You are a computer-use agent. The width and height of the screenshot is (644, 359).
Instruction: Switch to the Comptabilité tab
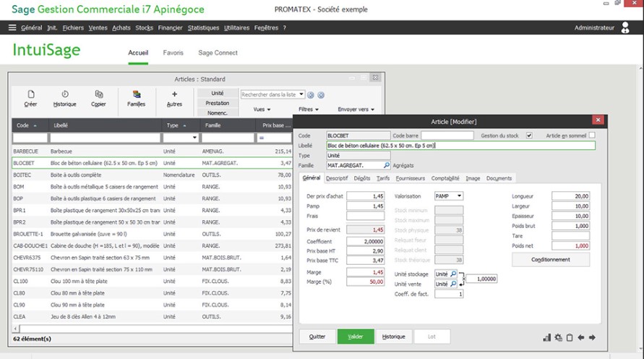(x=445, y=178)
